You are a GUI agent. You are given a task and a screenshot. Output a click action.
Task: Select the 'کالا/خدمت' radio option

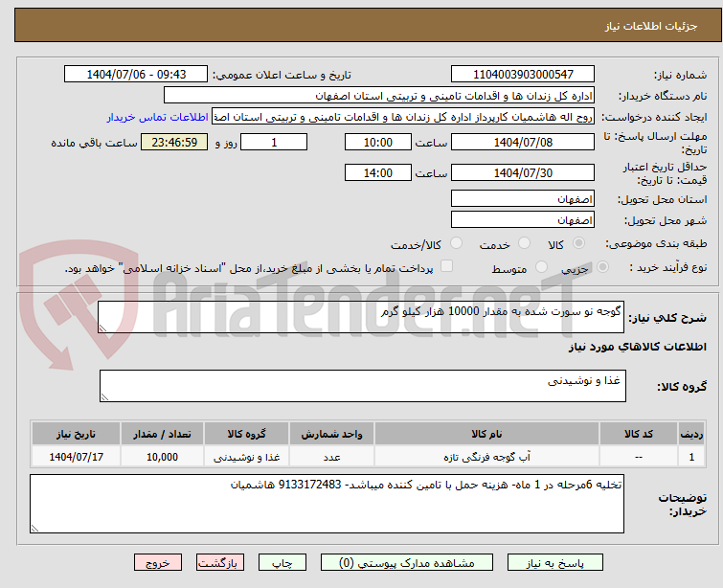point(456,242)
